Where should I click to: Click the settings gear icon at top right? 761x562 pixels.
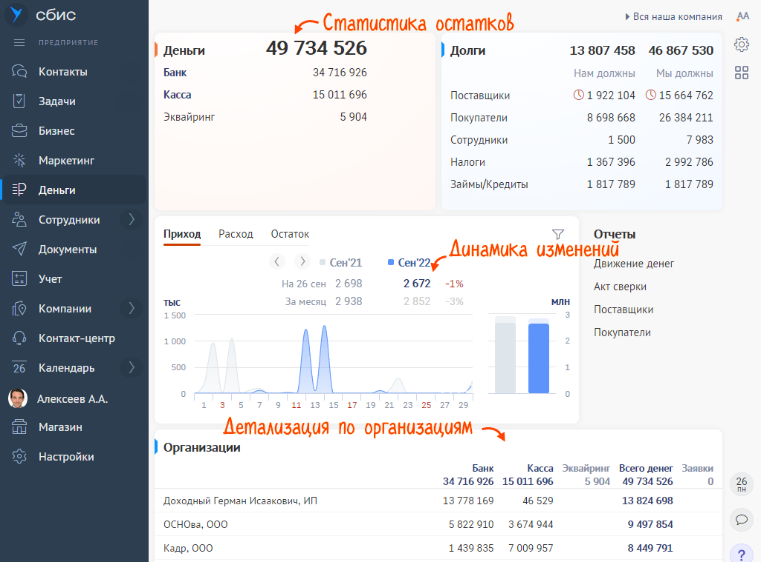741,44
